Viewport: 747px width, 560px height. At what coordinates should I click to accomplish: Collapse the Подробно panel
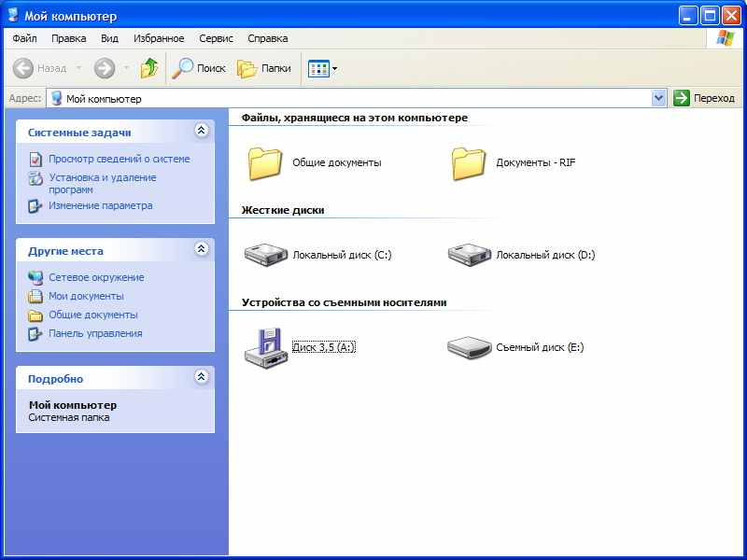(x=202, y=377)
